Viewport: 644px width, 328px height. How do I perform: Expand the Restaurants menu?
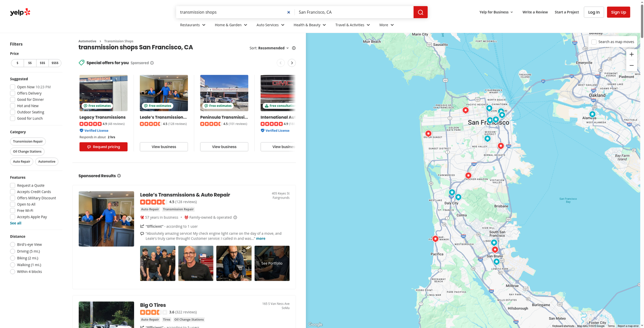(x=193, y=25)
